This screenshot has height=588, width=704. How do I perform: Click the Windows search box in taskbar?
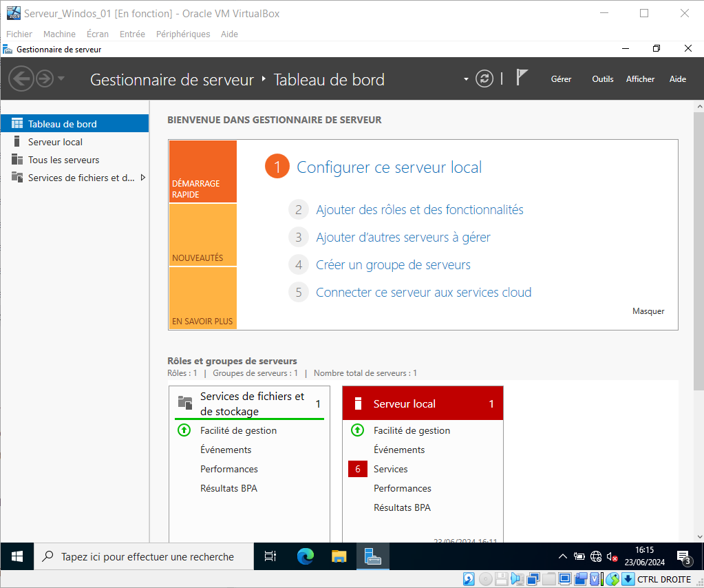(147, 556)
